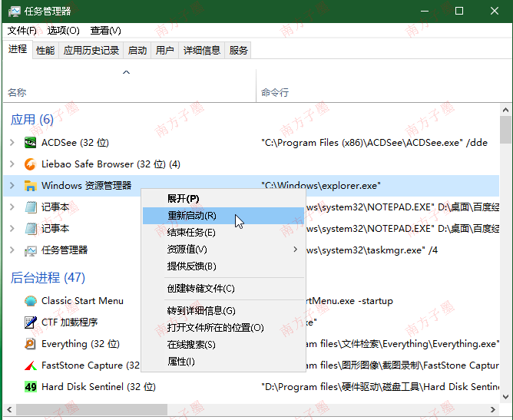This screenshot has height=420, width=513.
Task: Select the Hard Disk Sentinel (32 位) row
Action: pyautogui.click(x=251, y=387)
